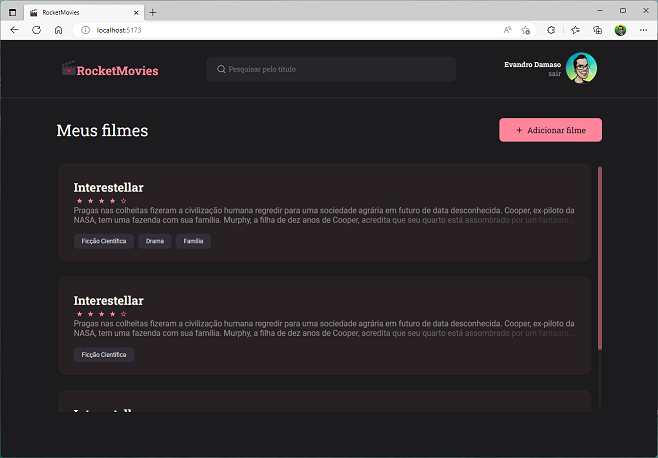The image size is (658, 458).
Task: Open the browser settings and more menu
Action: 643,30
